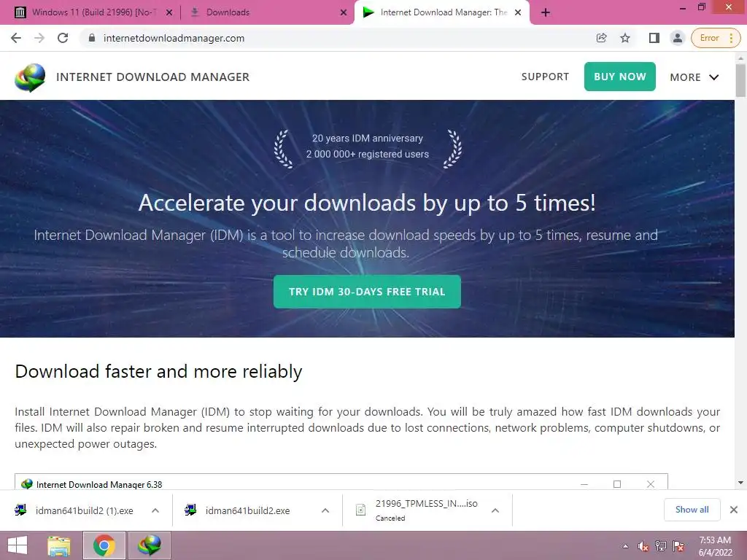
Task: Click the '20 years IDM anniversary' text
Action: [x=368, y=138]
